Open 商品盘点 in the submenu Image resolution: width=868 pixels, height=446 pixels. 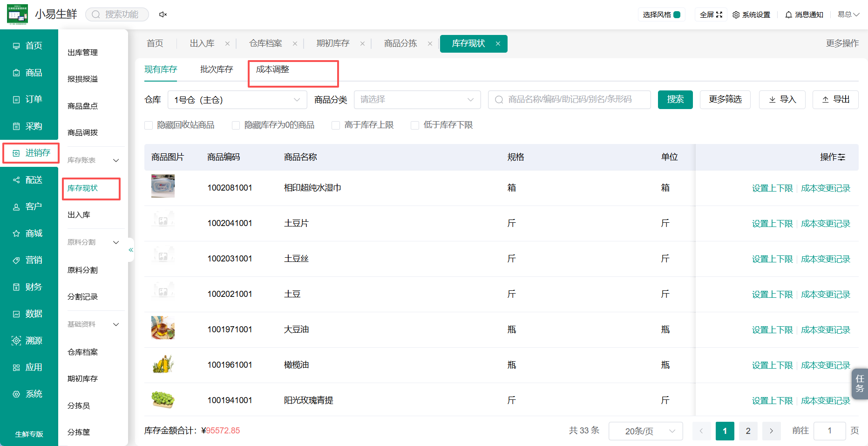82,106
